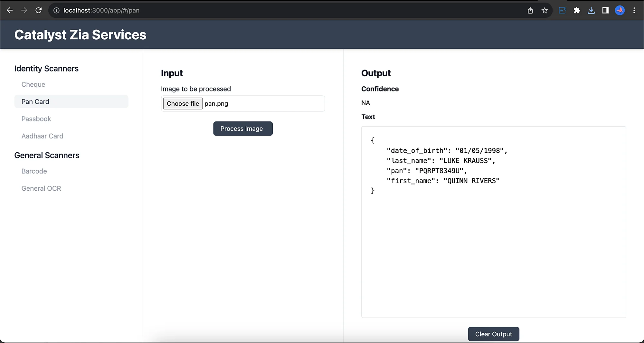The image size is (644, 343).
Task: Bookmark this page with the star icon
Action: (545, 10)
